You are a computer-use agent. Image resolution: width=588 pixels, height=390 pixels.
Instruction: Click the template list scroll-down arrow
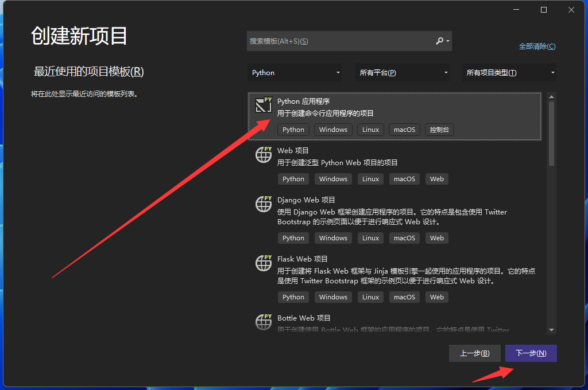click(x=551, y=330)
